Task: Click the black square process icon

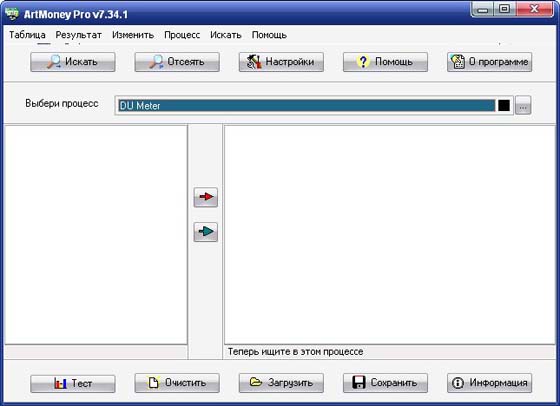Action: click(x=504, y=106)
